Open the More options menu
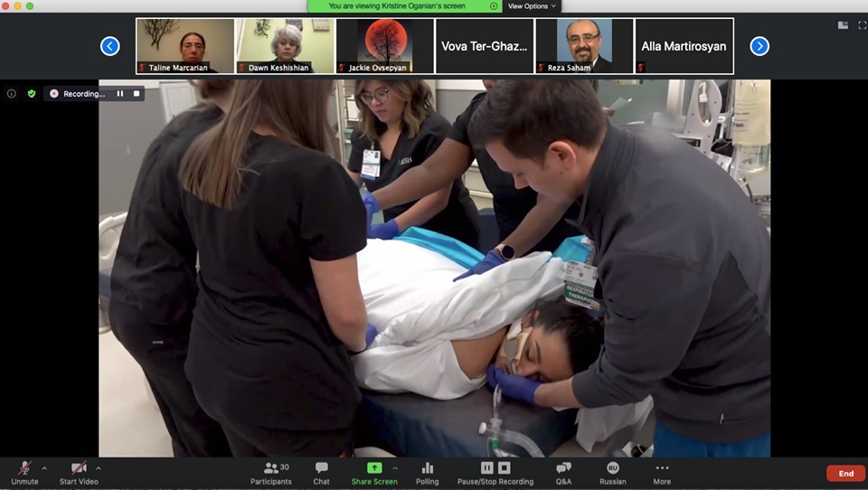 point(662,468)
